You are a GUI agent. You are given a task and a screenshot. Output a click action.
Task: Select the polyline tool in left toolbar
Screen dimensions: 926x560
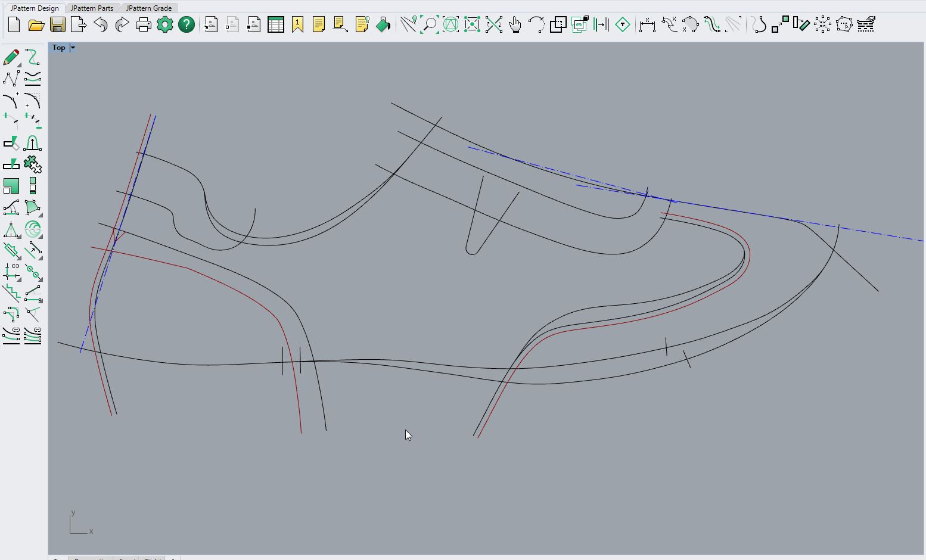point(11,79)
